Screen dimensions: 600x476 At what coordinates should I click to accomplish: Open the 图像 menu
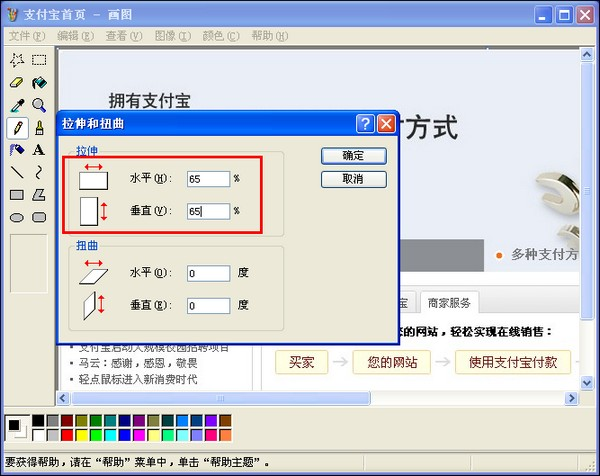tap(171, 35)
